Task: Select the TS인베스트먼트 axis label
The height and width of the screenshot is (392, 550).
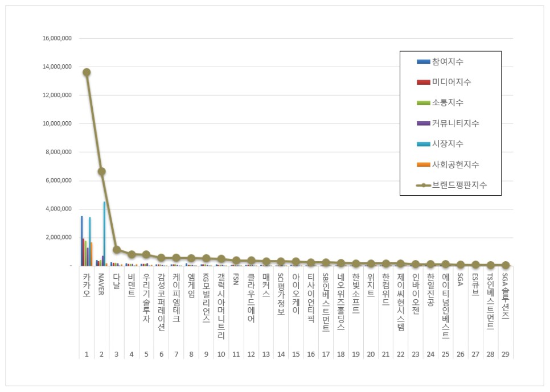Action: [490, 302]
